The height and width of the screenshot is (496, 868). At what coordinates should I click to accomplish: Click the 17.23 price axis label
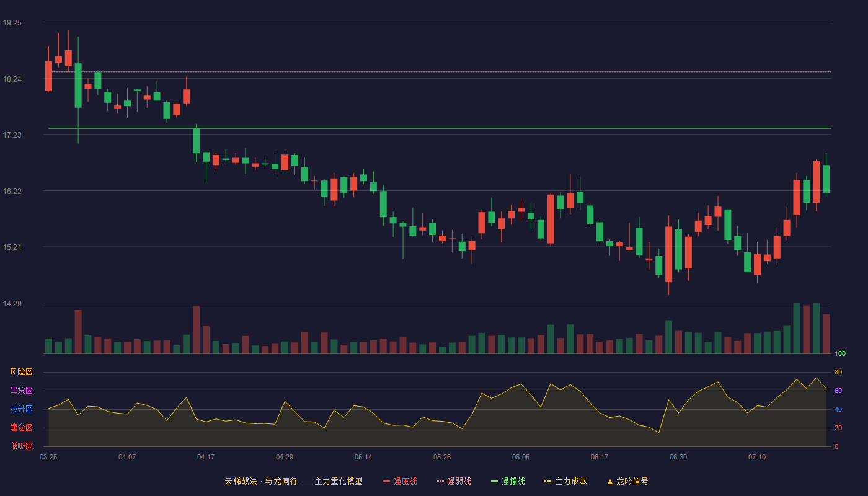12,135
